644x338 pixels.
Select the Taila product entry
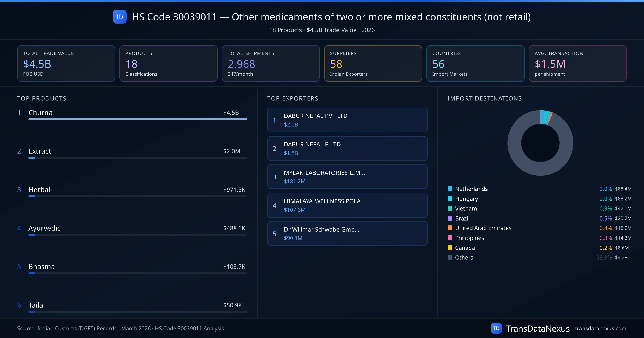pos(36,305)
